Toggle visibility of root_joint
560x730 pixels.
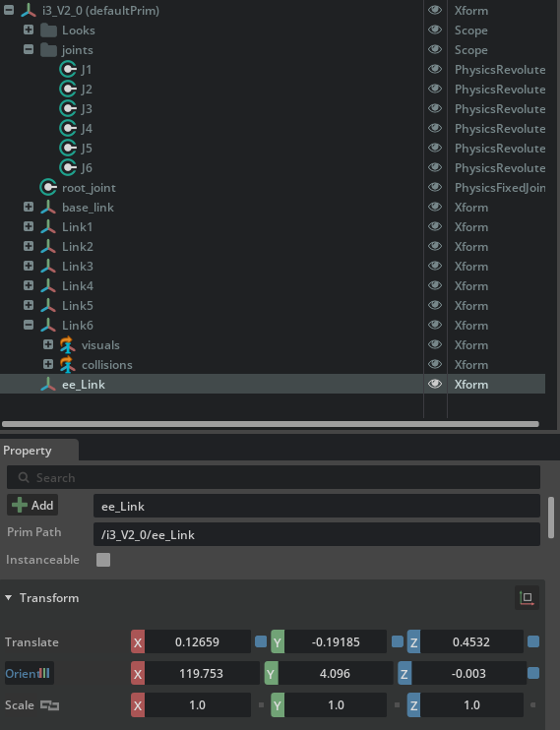pos(435,187)
